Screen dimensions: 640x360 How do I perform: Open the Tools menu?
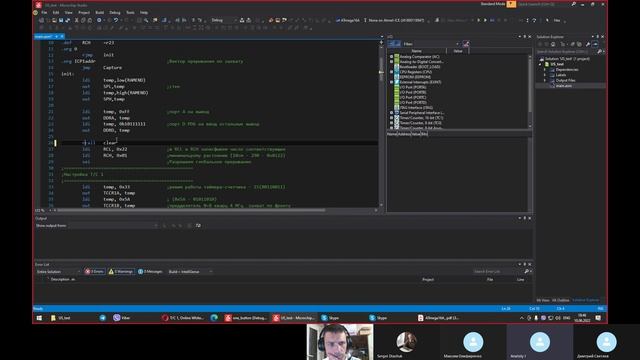130,13
